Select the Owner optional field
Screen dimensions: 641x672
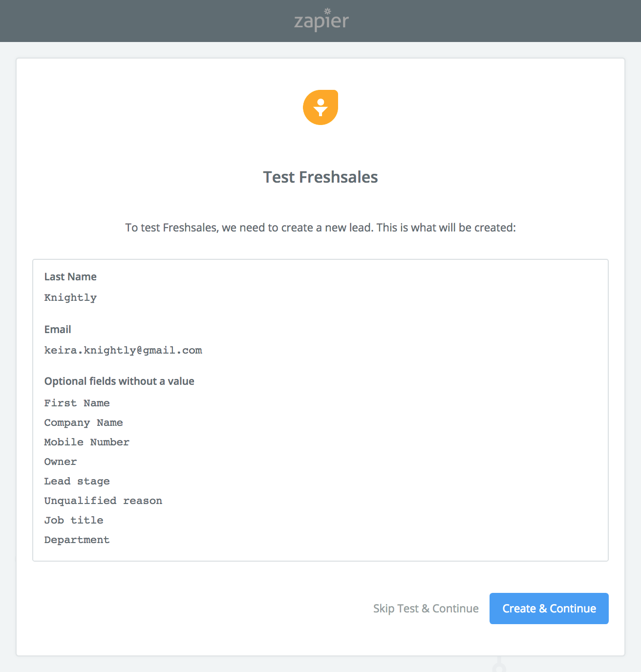click(x=61, y=462)
